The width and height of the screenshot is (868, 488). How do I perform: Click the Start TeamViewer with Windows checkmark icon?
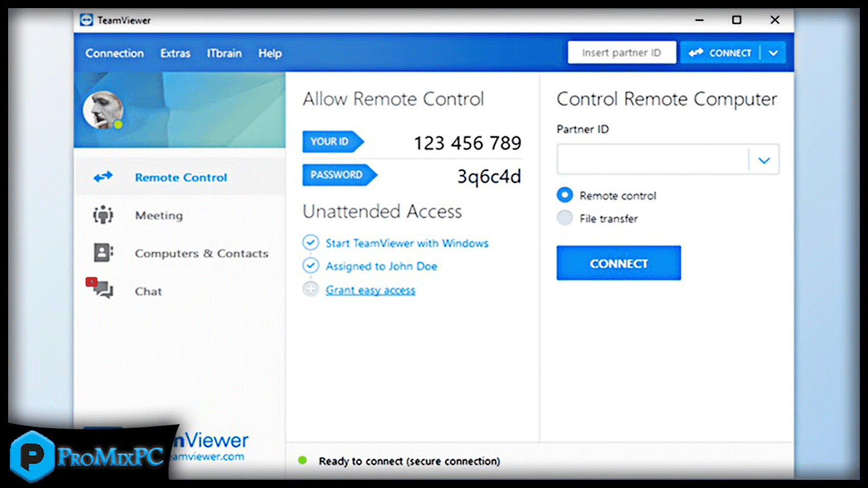[310, 242]
